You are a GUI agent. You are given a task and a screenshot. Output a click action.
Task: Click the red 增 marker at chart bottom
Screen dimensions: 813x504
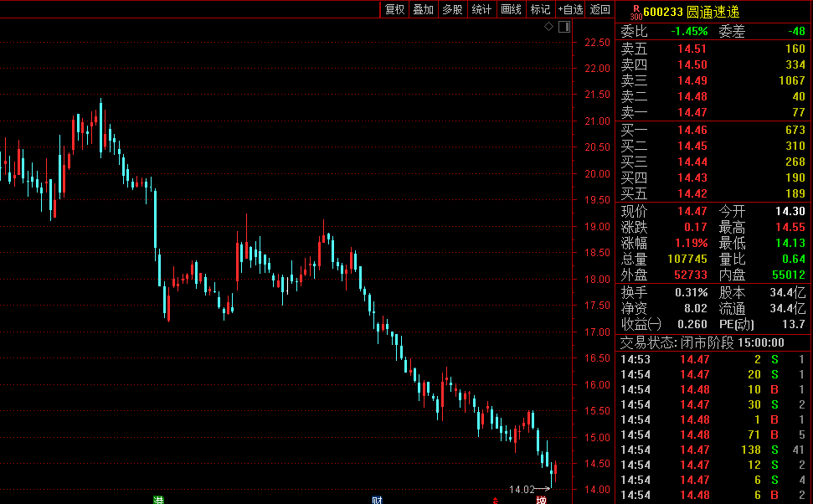pyautogui.click(x=541, y=500)
